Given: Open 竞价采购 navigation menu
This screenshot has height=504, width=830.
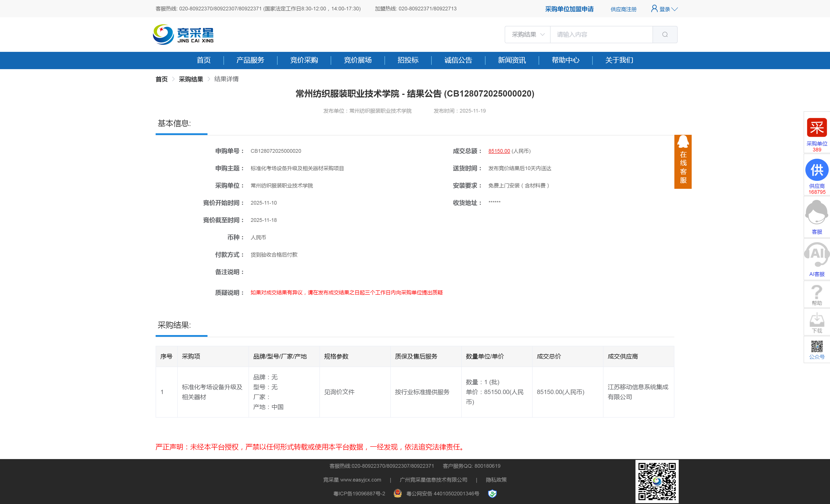Looking at the screenshot, I should [x=304, y=60].
